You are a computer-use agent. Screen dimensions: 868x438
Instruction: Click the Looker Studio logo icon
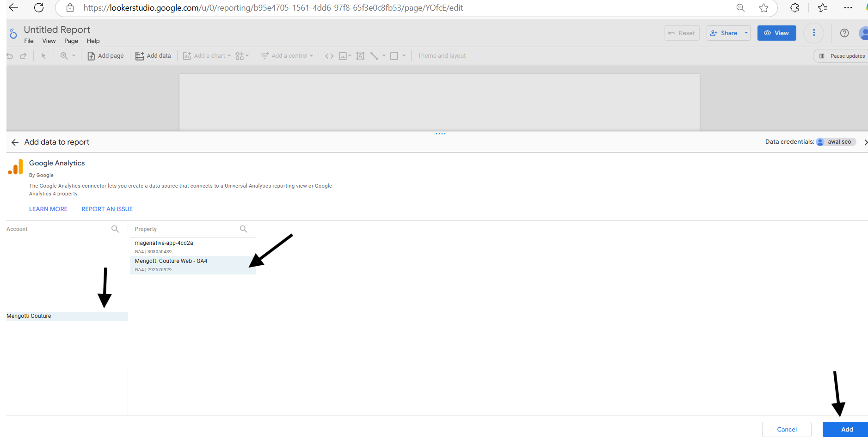pyautogui.click(x=13, y=33)
